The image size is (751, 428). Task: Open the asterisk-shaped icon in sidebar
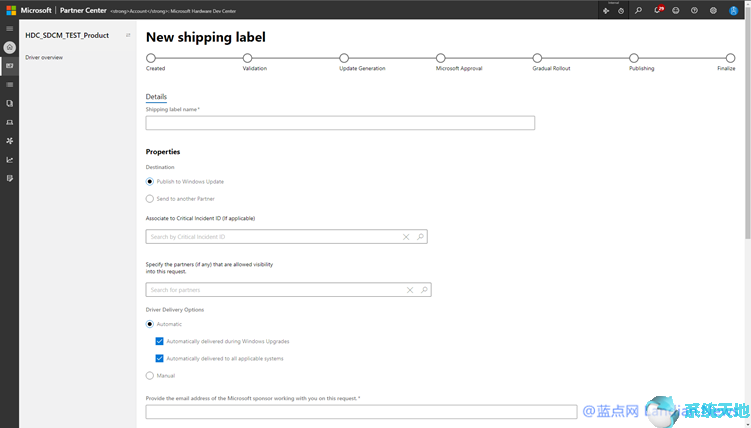pos(10,141)
